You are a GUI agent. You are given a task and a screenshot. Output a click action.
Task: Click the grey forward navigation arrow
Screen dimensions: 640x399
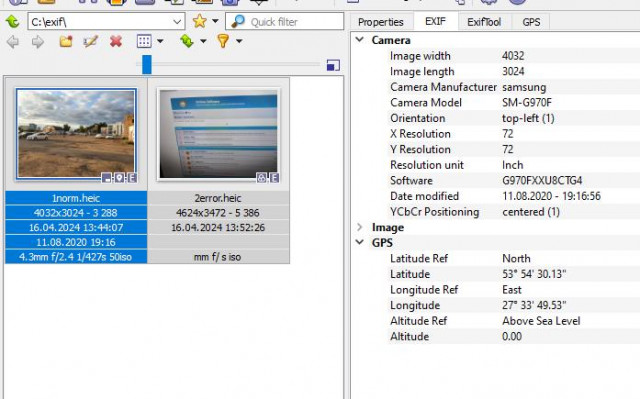(x=38, y=42)
